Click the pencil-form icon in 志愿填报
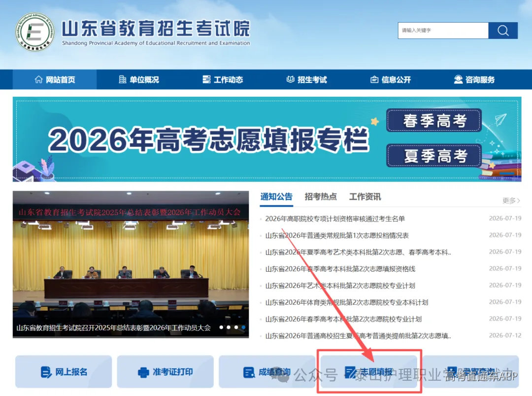The height and width of the screenshot is (396, 532). [350, 372]
